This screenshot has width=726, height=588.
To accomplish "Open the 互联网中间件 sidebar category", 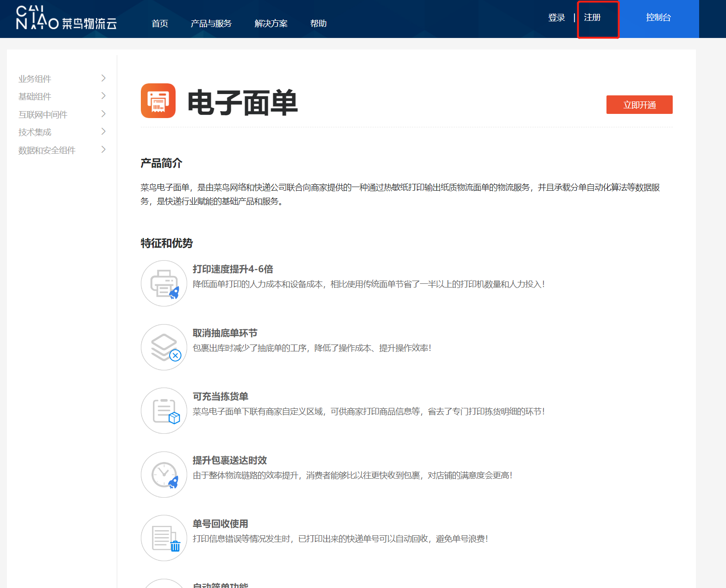I will pyautogui.click(x=43, y=114).
